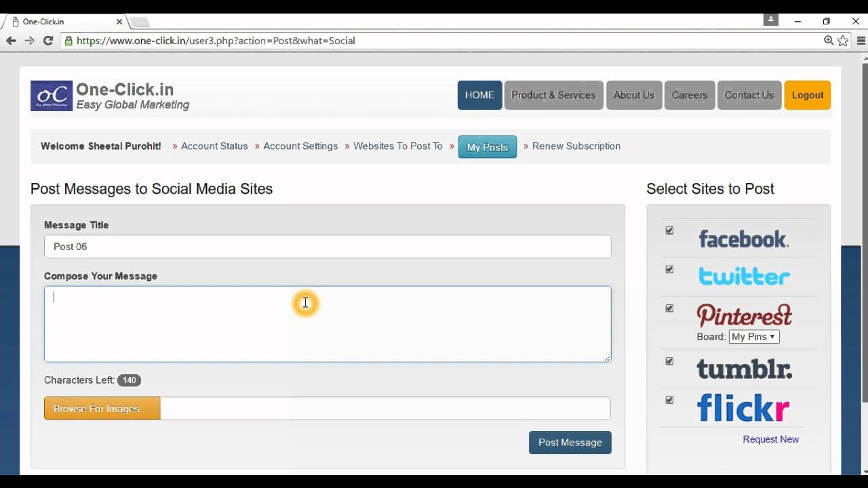Click the One-Click.in logo image
Viewport: 868px width, 488px height.
pos(52,96)
